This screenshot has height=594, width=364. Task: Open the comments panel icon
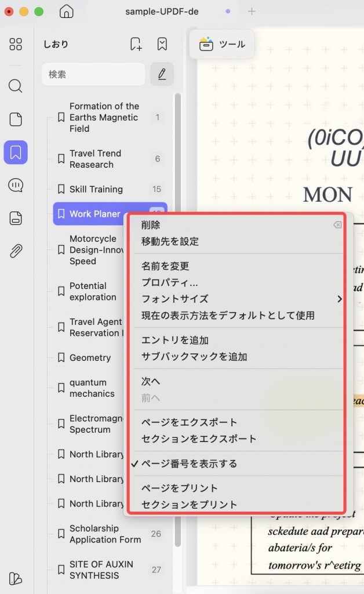[x=16, y=185]
